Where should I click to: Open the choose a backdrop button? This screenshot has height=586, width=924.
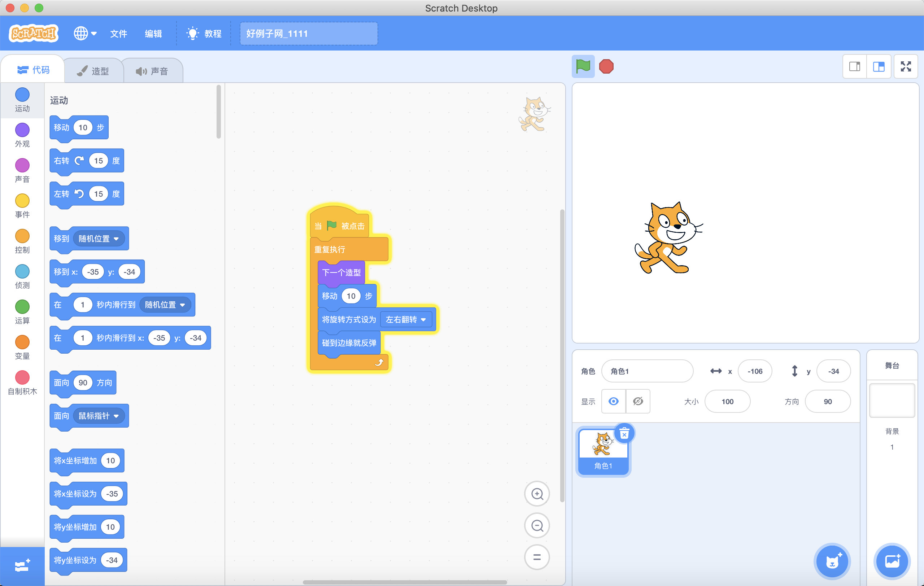click(x=892, y=561)
